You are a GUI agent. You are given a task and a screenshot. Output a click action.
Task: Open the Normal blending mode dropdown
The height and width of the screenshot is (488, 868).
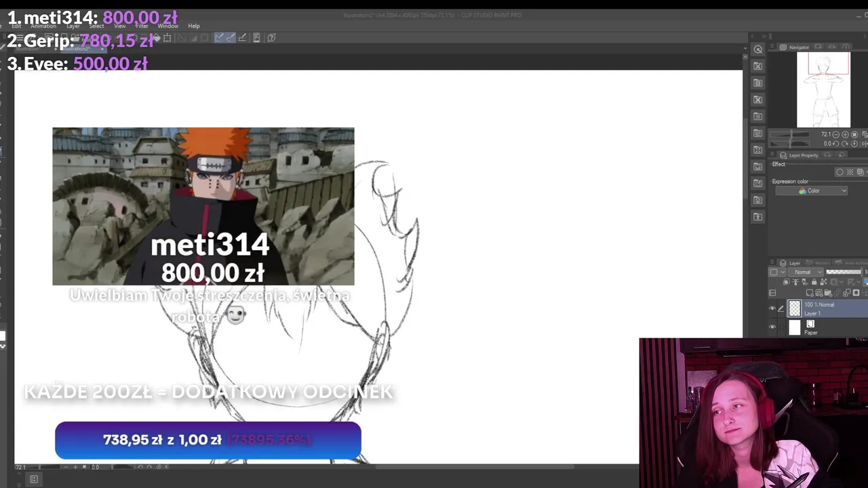(806, 272)
